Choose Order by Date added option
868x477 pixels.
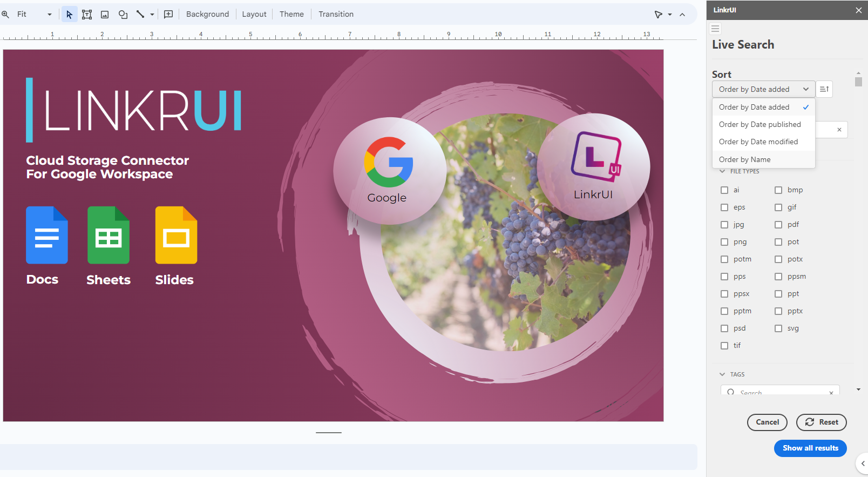click(763, 107)
